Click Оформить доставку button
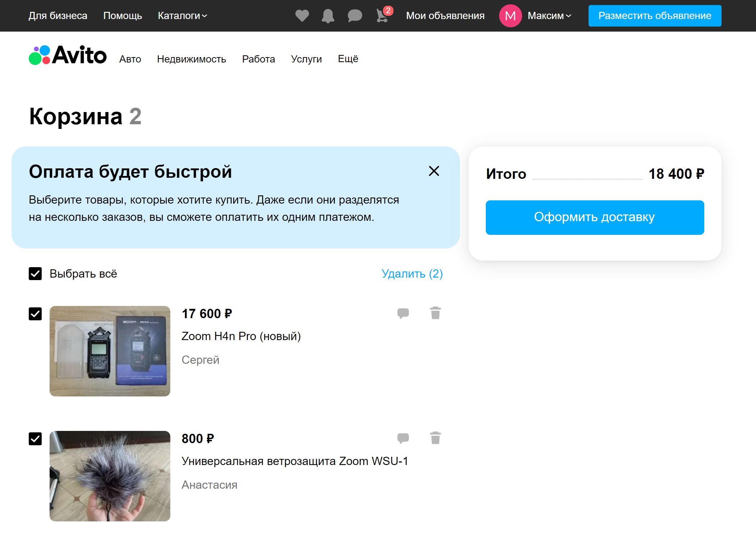The height and width of the screenshot is (553, 756). click(x=595, y=217)
